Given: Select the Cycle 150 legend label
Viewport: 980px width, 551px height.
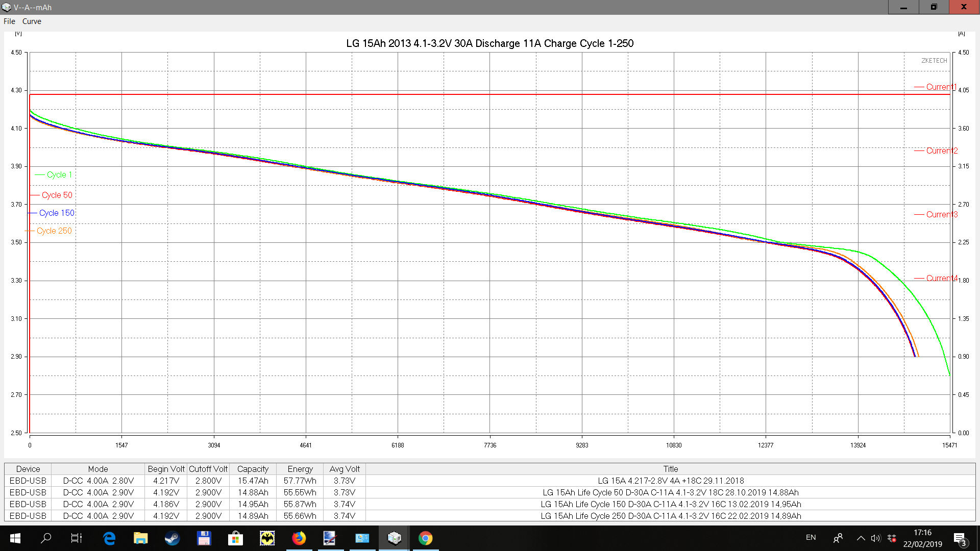Looking at the screenshot, I should point(57,213).
